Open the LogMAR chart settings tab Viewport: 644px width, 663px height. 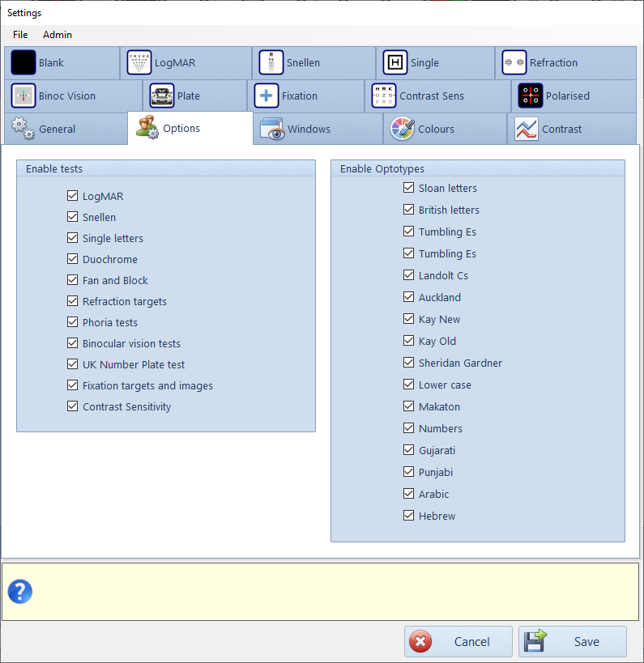click(186, 63)
